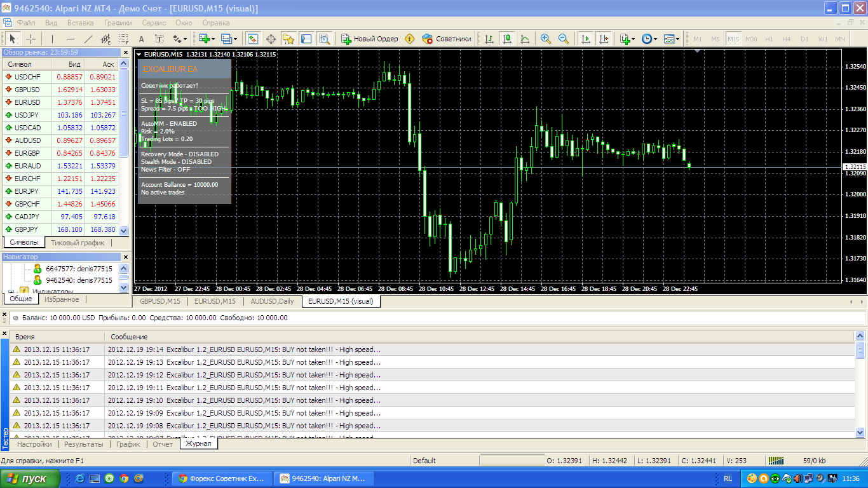Toggle the Strategy Tester panel icon
This screenshot has height=488, width=868.
pos(324,39)
